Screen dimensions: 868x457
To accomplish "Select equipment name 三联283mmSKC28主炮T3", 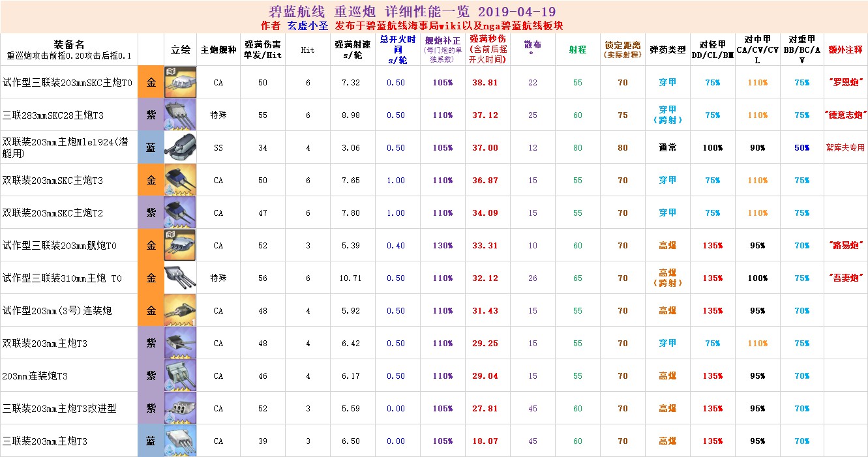I will tap(53, 115).
